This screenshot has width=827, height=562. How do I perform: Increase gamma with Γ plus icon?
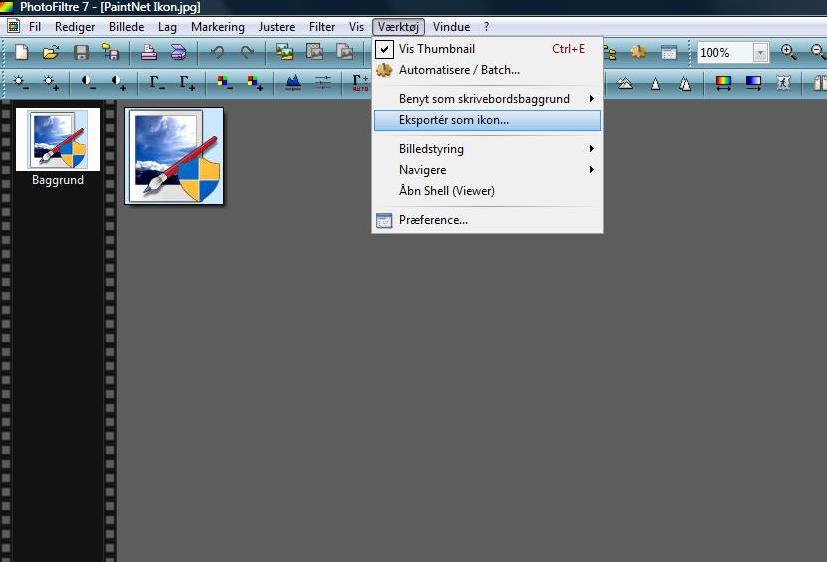click(x=187, y=83)
